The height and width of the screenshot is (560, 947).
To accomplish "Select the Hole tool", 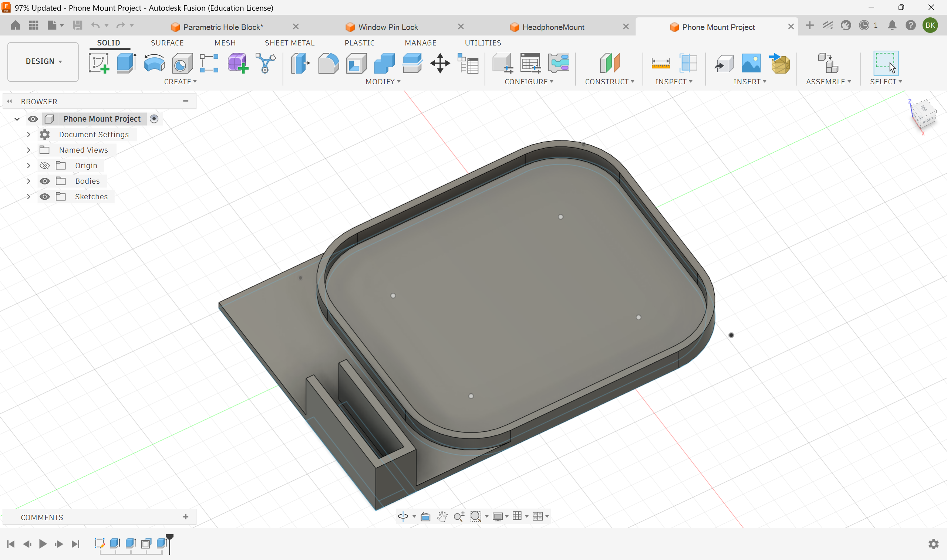I will (182, 63).
